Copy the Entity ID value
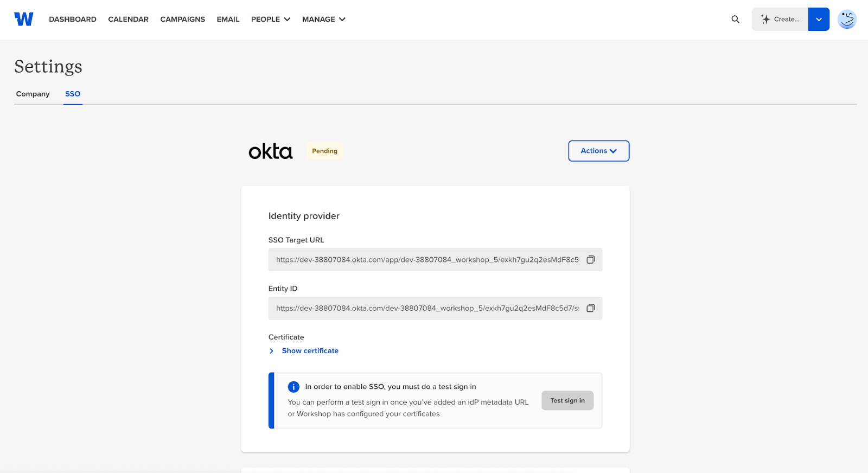Viewport: 868px width, 473px height. point(591,308)
